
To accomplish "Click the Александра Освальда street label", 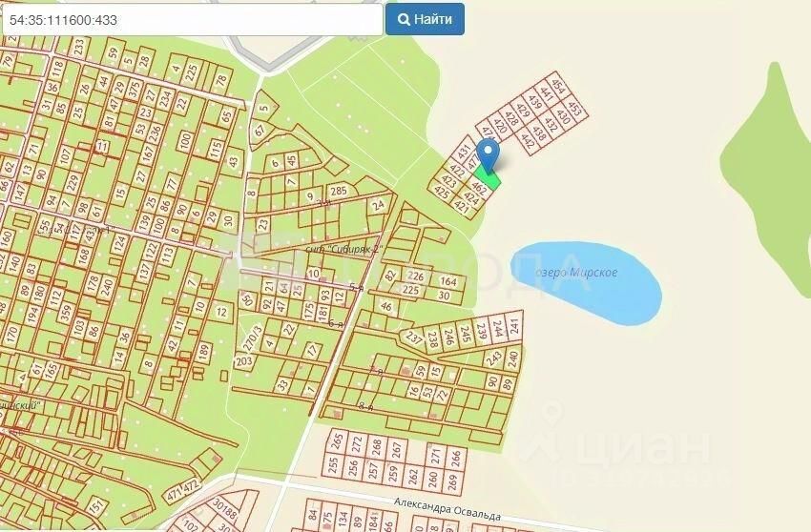I will click(x=447, y=509).
